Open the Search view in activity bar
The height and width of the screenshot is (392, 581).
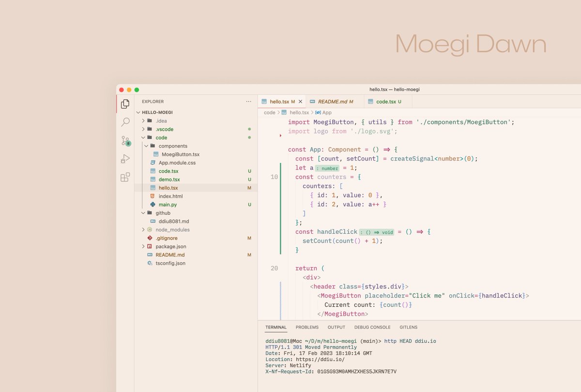(x=125, y=122)
